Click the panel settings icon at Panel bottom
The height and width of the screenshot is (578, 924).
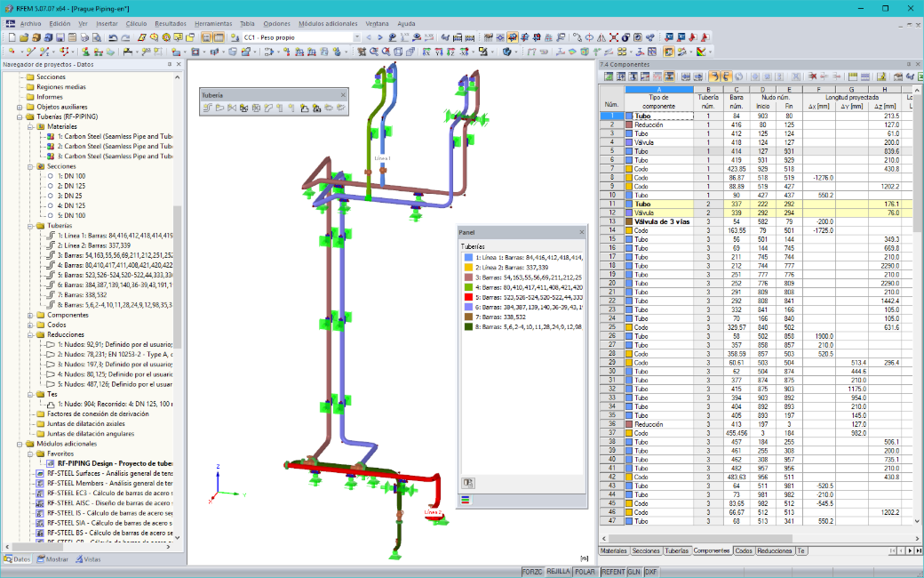pyautogui.click(x=468, y=483)
